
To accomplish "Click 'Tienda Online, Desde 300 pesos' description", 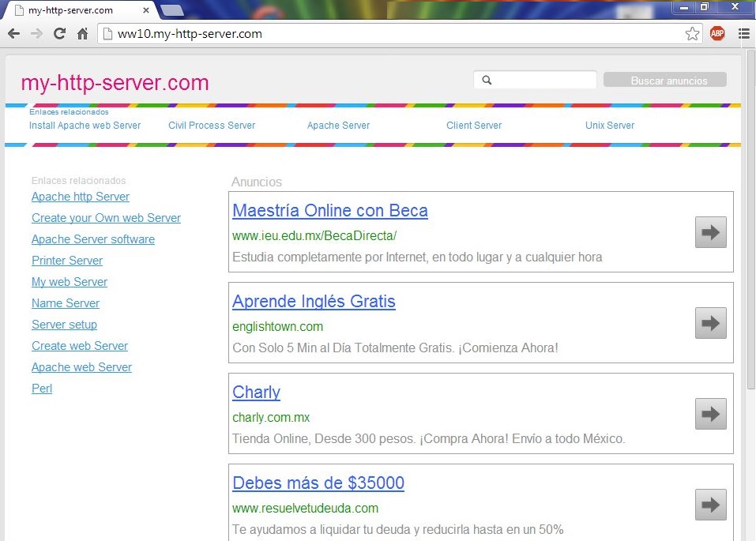I will [429, 439].
